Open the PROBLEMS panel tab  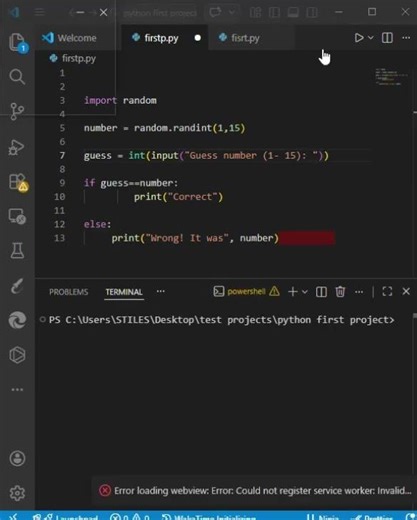coord(69,292)
